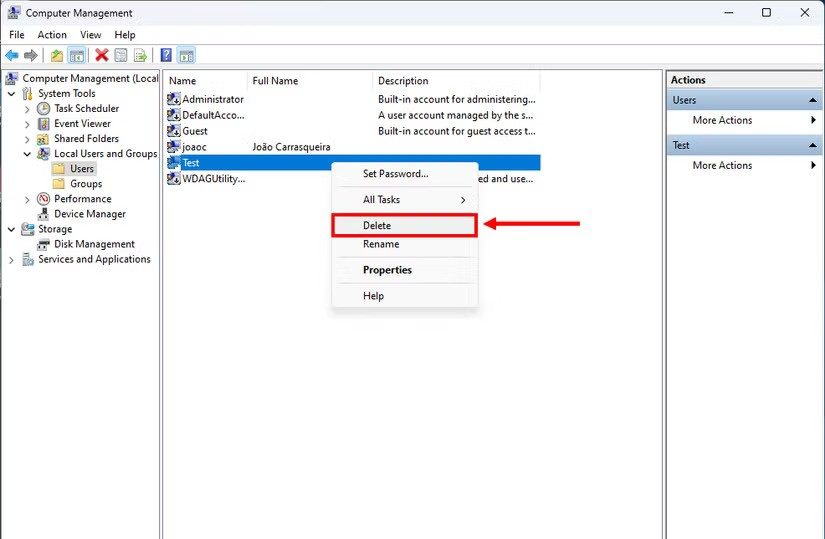Collapse the Users section in Actions pane
This screenshot has height=539, width=825.
[x=813, y=100]
